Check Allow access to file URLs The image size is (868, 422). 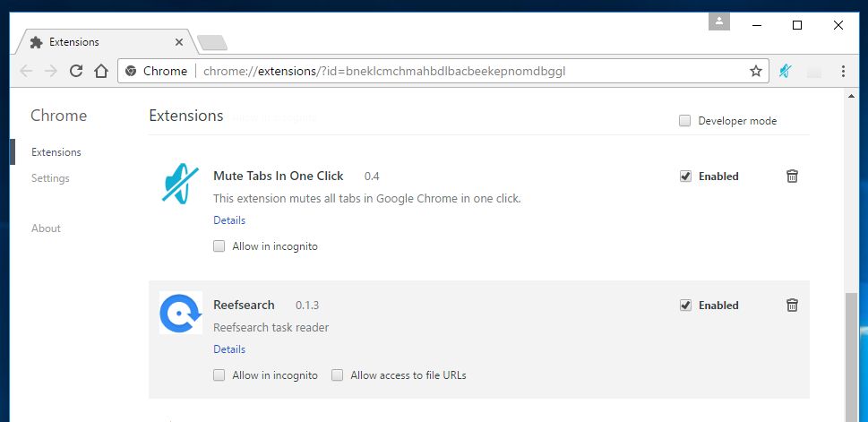pyautogui.click(x=337, y=375)
